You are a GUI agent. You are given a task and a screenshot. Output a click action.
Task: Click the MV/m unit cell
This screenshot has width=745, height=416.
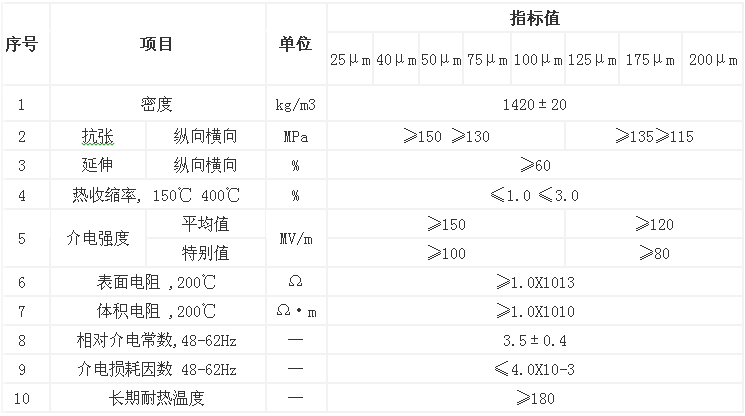click(x=295, y=238)
